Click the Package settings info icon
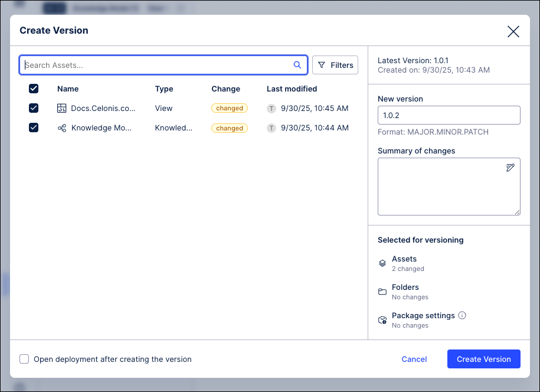The image size is (540, 392). [462, 315]
